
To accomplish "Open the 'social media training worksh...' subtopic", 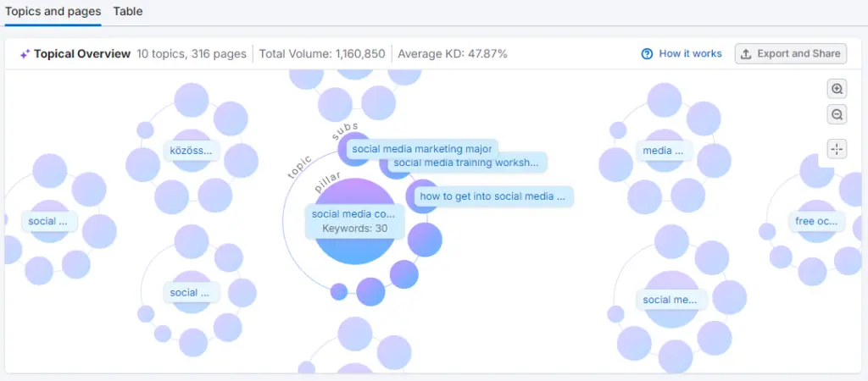I will tap(466, 163).
